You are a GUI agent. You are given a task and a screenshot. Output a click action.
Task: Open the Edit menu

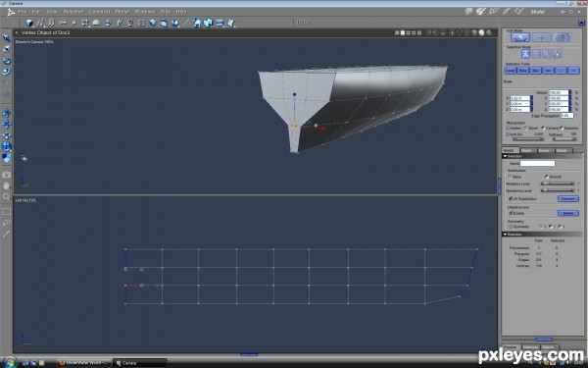click(x=36, y=12)
